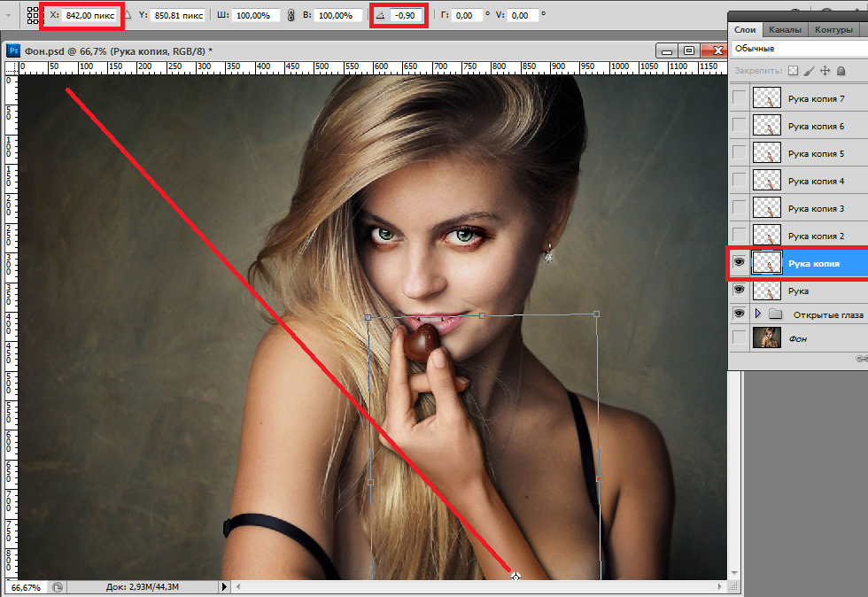The image size is (868, 597).
Task: Close the Фон.psd document window
Action: (714, 51)
